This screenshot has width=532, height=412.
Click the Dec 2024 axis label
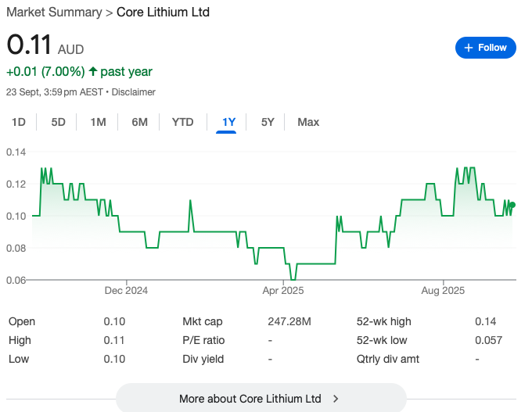click(x=126, y=291)
